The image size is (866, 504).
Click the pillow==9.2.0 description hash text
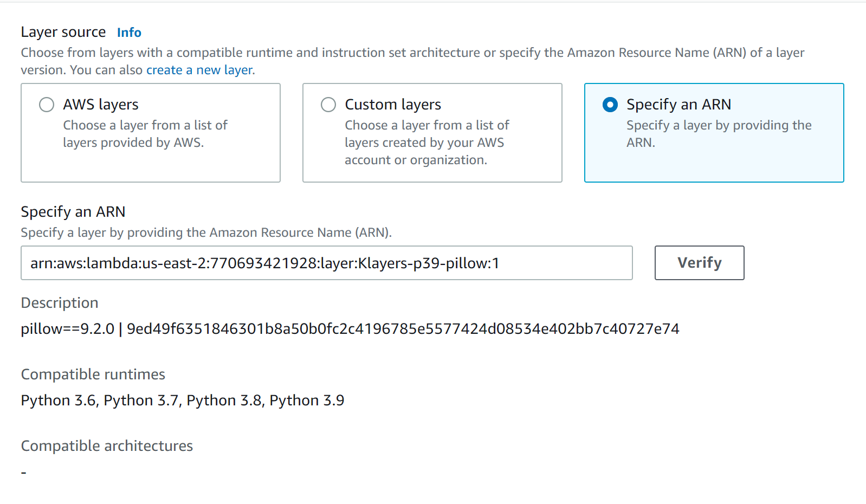350,329
